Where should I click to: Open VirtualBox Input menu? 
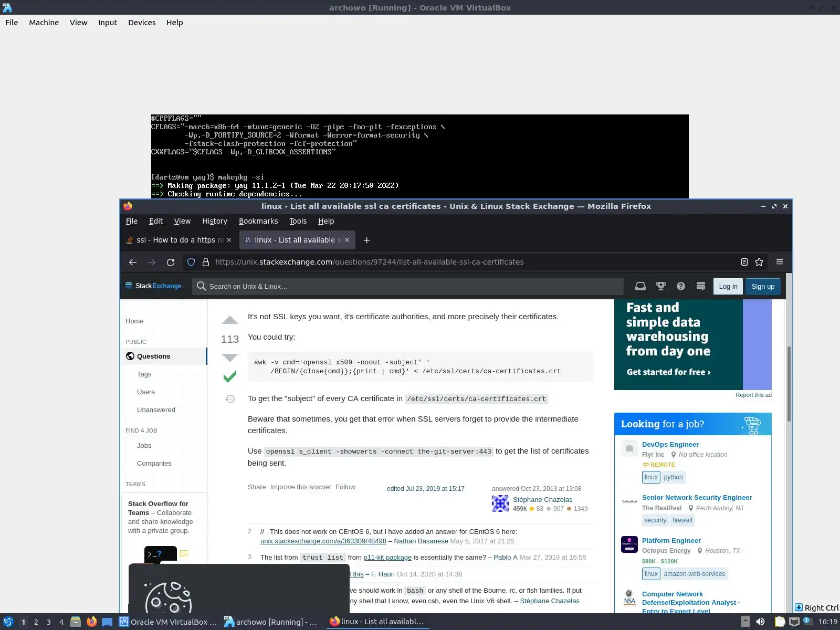[x=108, y=23]
